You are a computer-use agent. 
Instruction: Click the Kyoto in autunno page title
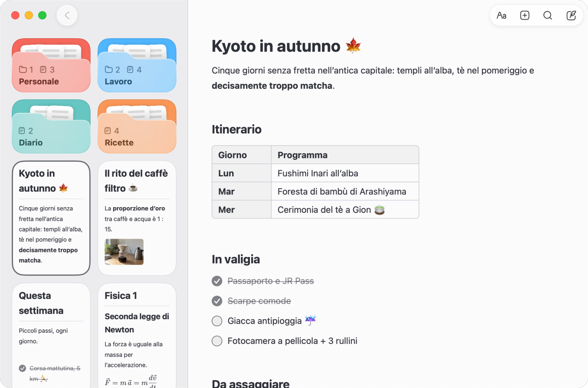click(x=286, y=46)
